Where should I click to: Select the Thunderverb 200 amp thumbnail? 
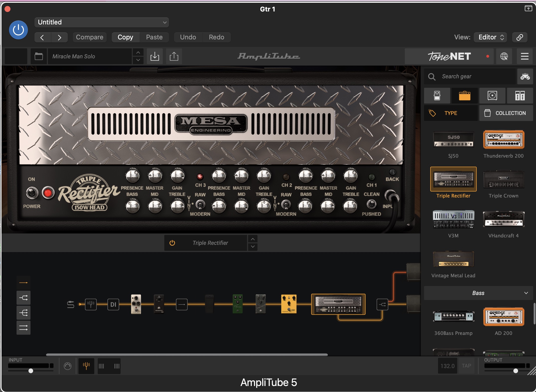pyautogui.click(x=504, y=140)
